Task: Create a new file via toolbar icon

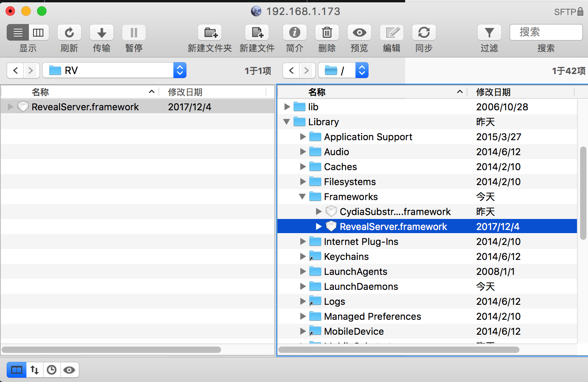Action: [x=257, y=32]
